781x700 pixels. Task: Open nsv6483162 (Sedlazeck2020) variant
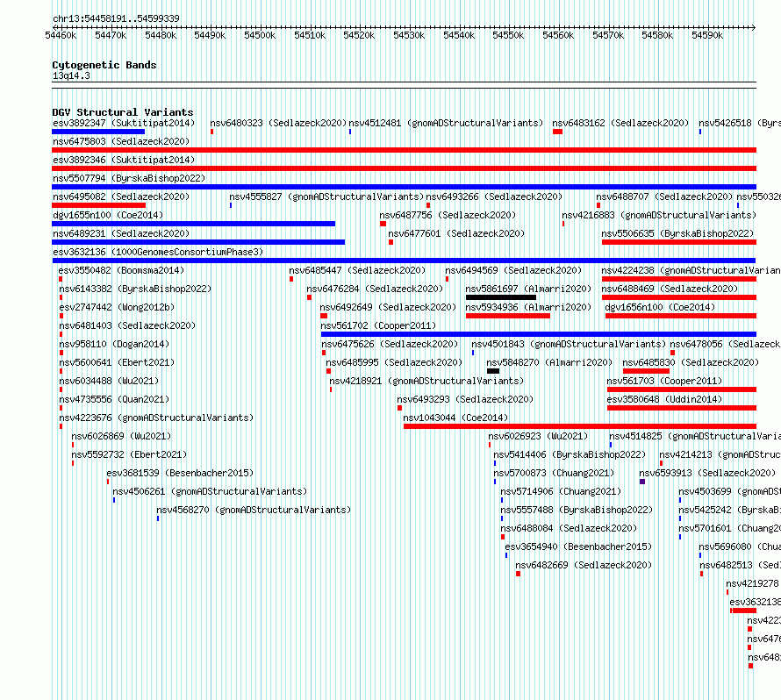point(620,123)
